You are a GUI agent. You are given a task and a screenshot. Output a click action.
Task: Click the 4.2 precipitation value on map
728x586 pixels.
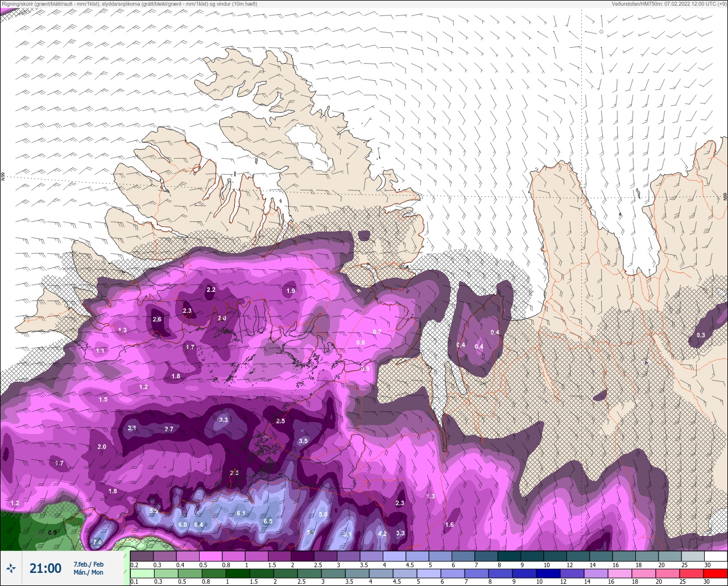(382, 534)
